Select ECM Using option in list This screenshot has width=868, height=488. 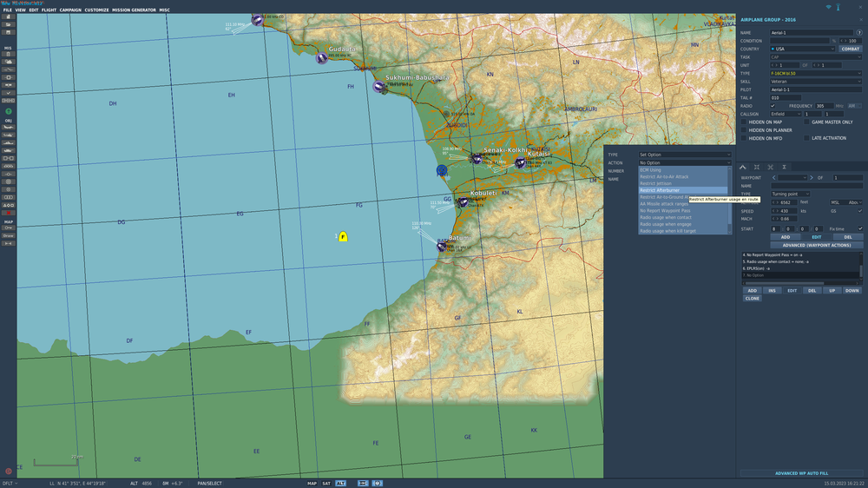pyautogui.click(x=682, y=170)
